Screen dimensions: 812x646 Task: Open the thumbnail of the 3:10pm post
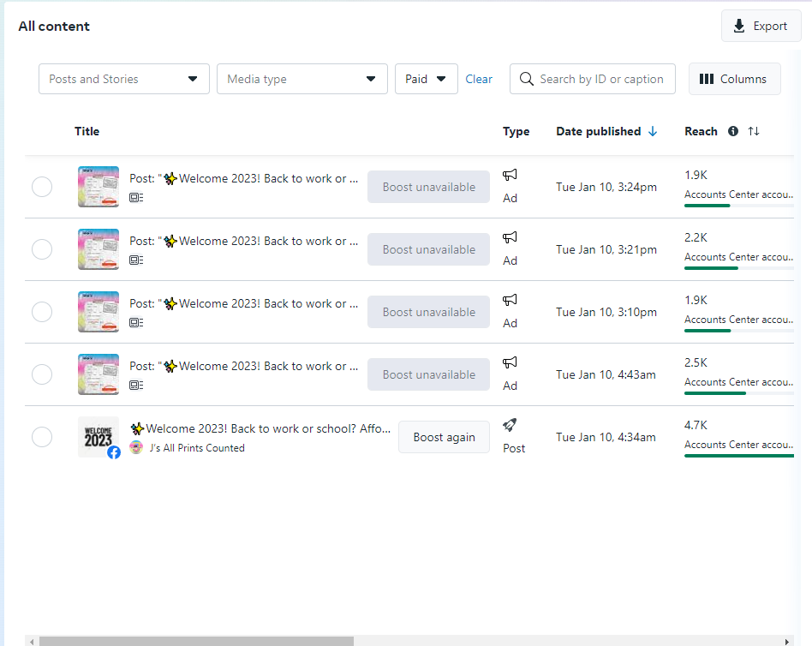pyautogui.click(x=99, y=312)
